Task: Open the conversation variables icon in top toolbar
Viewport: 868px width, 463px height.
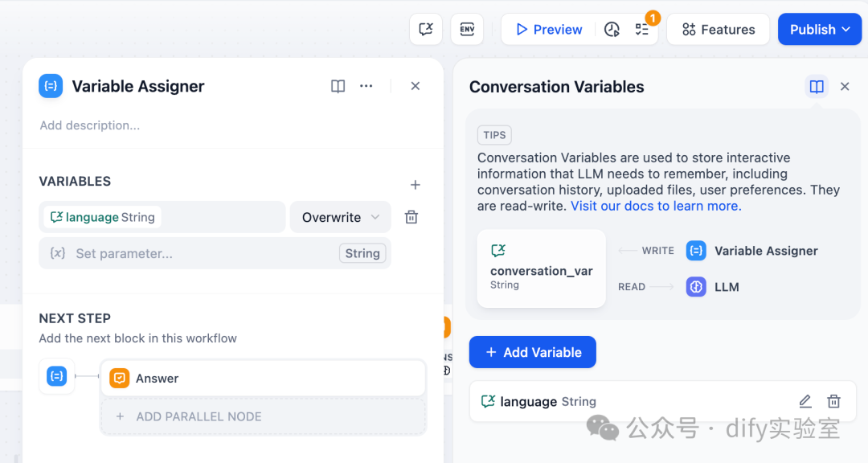Action: pos(426,30)
